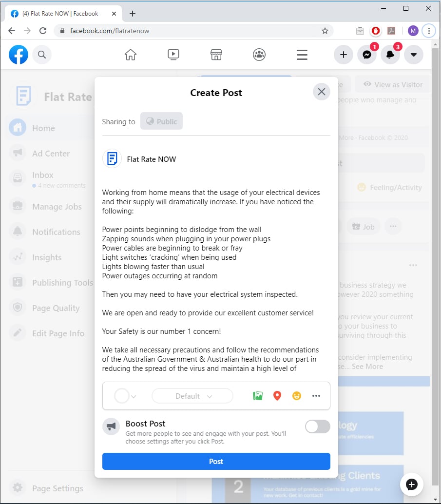Image resolution: width=441 pixels, height=504 pixels.
Task: Click the facebook.com/flatratenow address bar
Action: click(193, 31)
